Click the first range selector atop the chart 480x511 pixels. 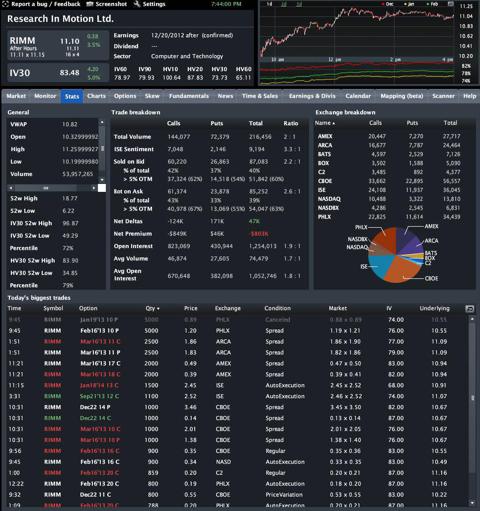(269, 4)
